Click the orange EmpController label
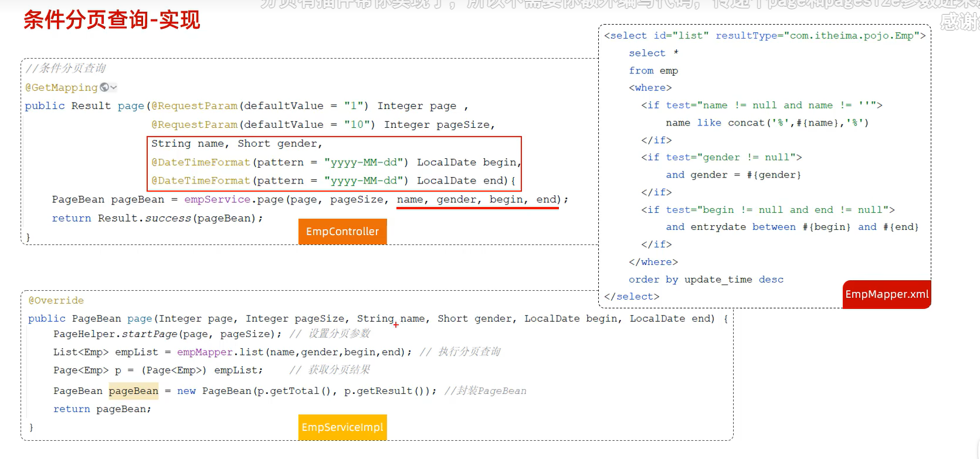The image size is (980, 459). point(343,232)
